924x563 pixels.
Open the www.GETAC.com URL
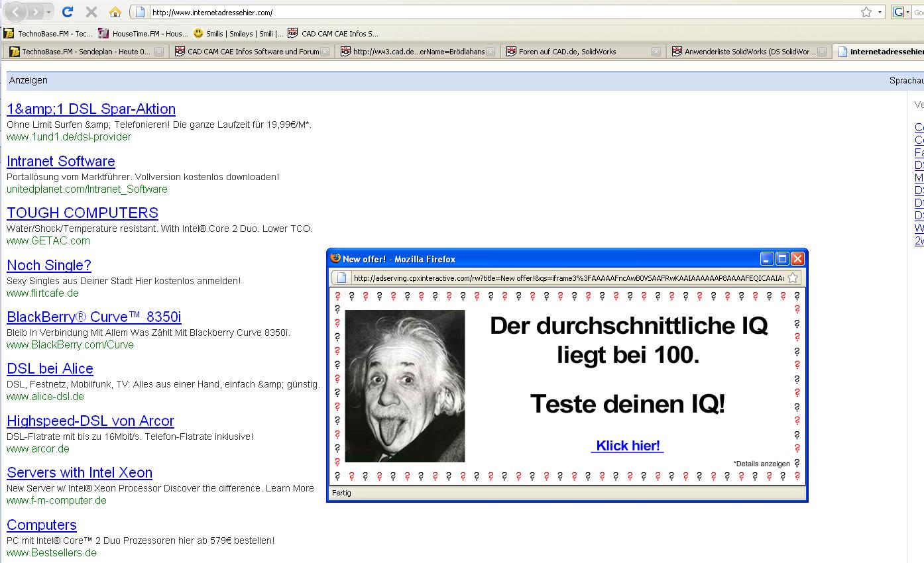48,241
